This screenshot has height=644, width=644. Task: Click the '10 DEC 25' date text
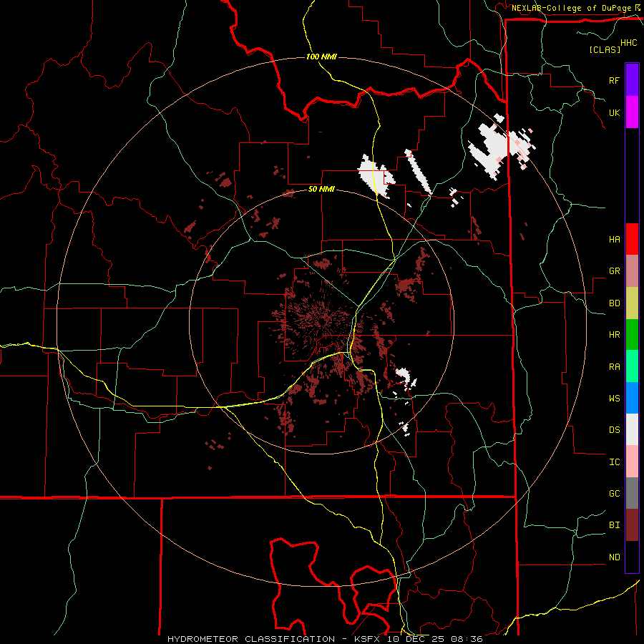(x=414, y=639)
